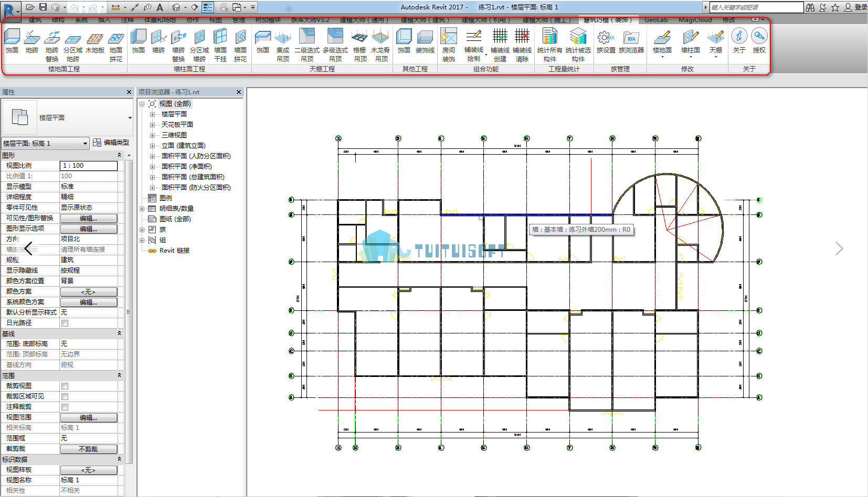This screenshot has width=868, height=497.
Task: Click the 不剪裁 button for 截剪裁
Action: pyautogui.click(x=89, y=449)
